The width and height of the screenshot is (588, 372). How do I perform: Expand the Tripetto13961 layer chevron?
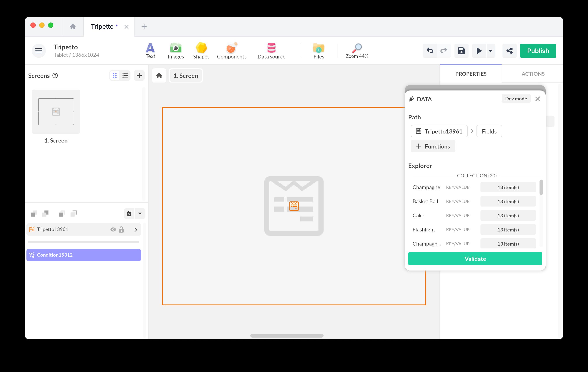[136, 230]
